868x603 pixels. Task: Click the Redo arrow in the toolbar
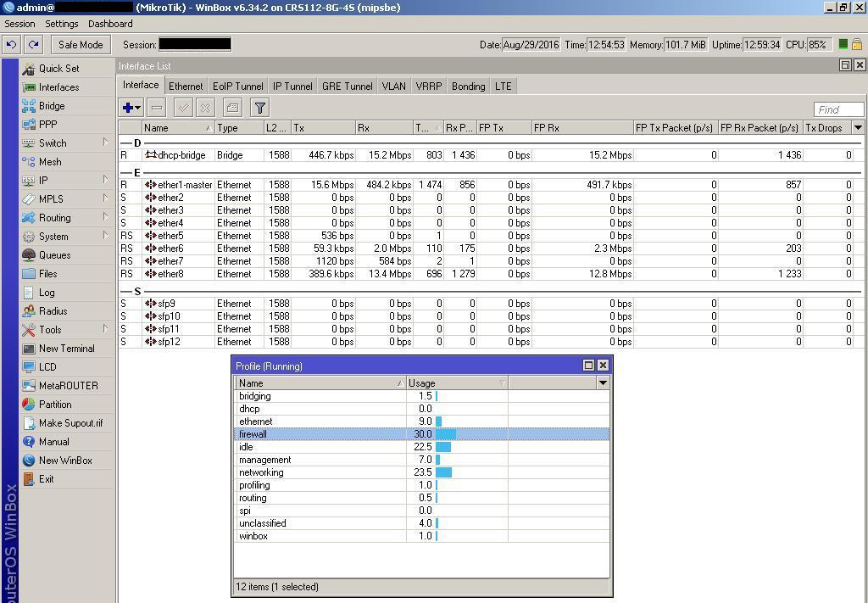(33, 45)
